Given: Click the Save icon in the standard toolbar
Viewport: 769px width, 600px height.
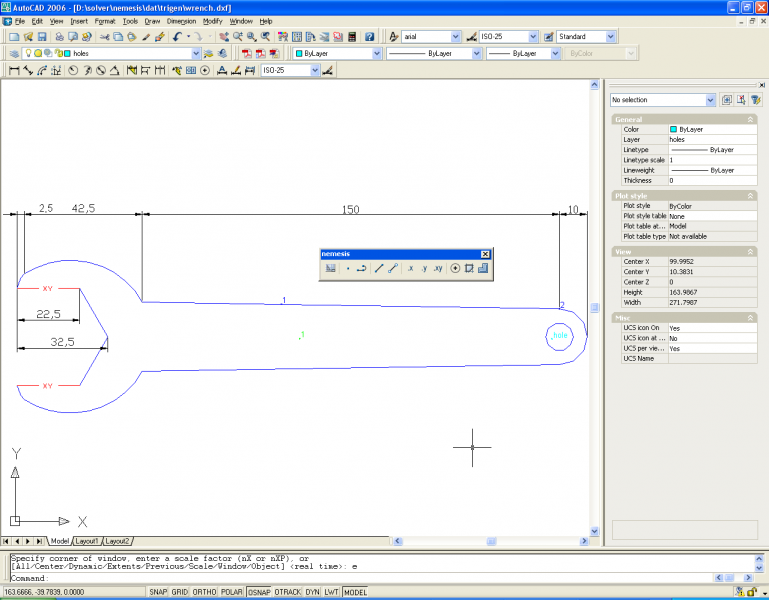Looking at the screenshot, I should [x=42, y=37].
